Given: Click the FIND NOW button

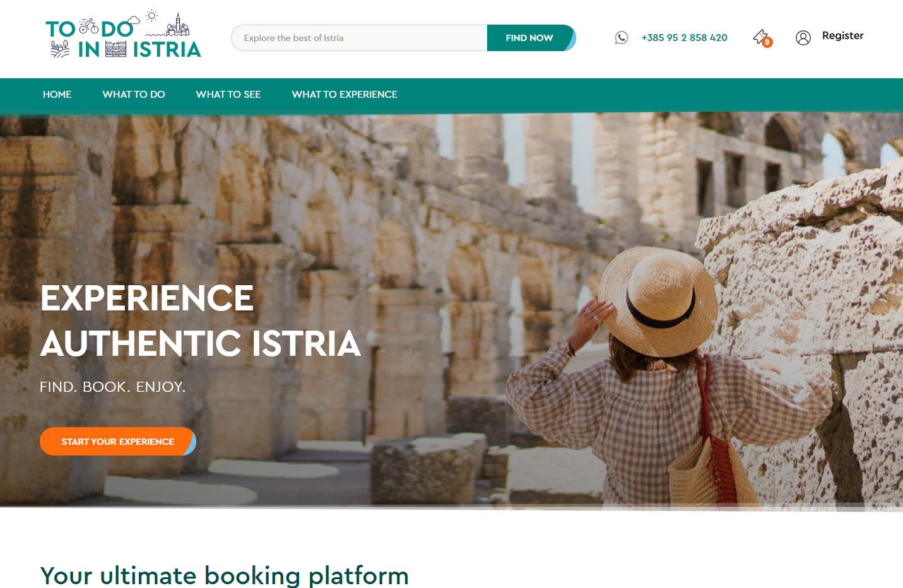Looking at the screenshot, I should pos(531,38).
